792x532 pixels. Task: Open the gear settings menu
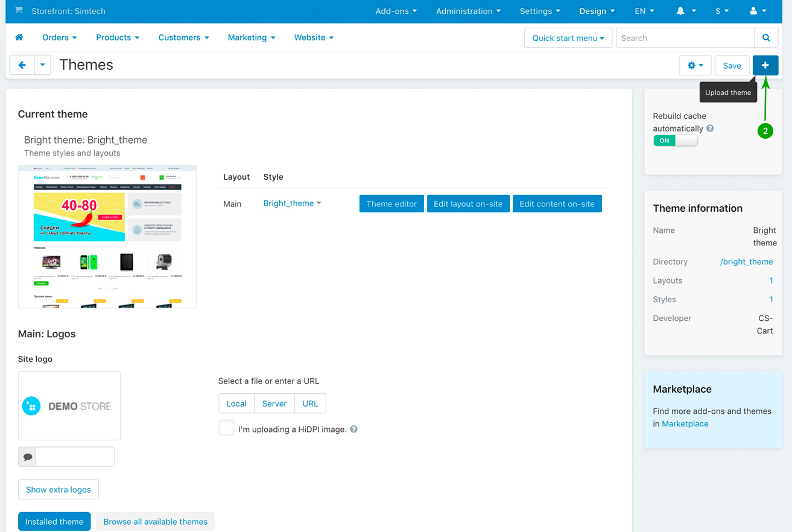(x=695, y=65)
